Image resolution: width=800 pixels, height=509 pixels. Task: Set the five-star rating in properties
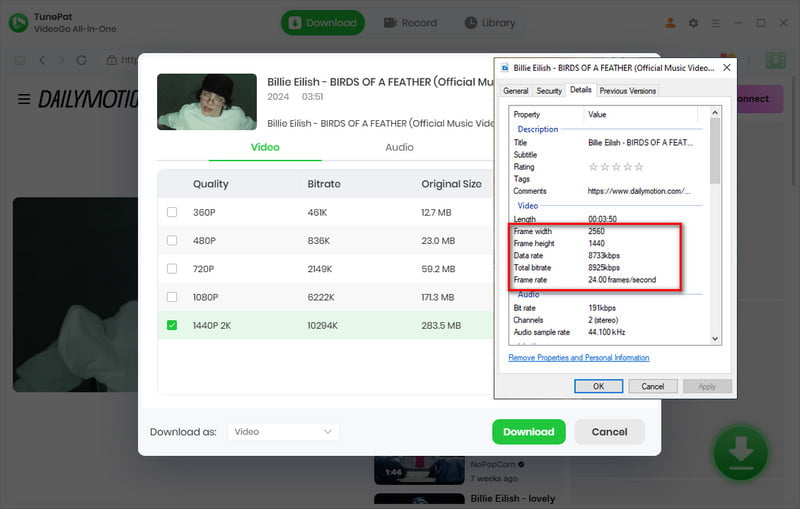(x=616, y=167)
